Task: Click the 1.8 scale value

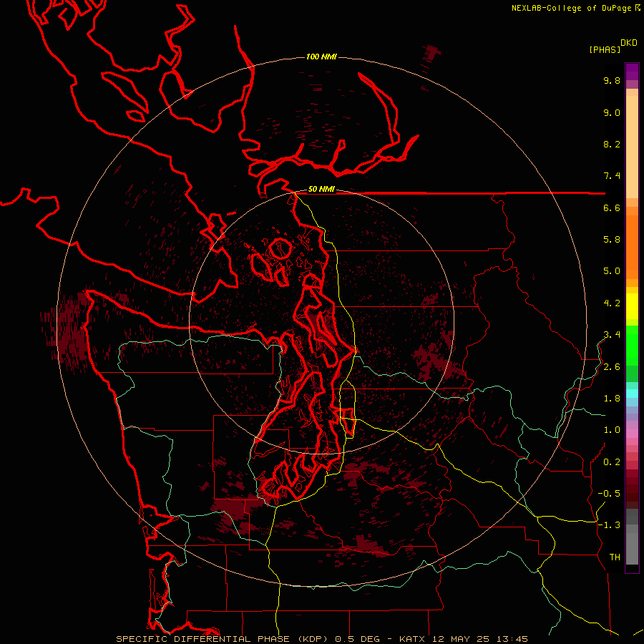Action: click(x=612, y=399)
